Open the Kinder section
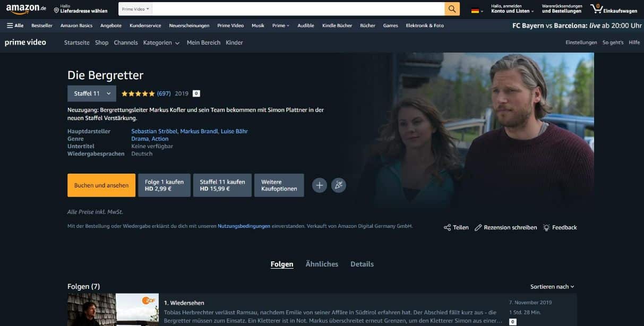This screenshot has height=326, width=644. tap(234, 42)
